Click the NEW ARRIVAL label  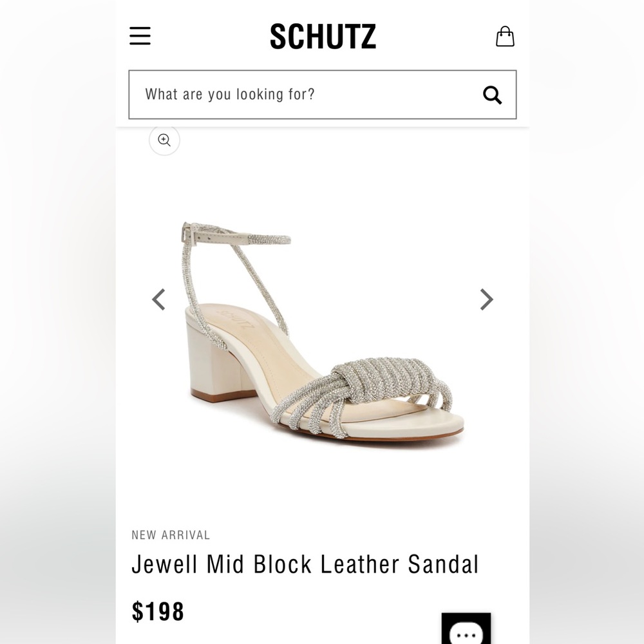[171, 535]
